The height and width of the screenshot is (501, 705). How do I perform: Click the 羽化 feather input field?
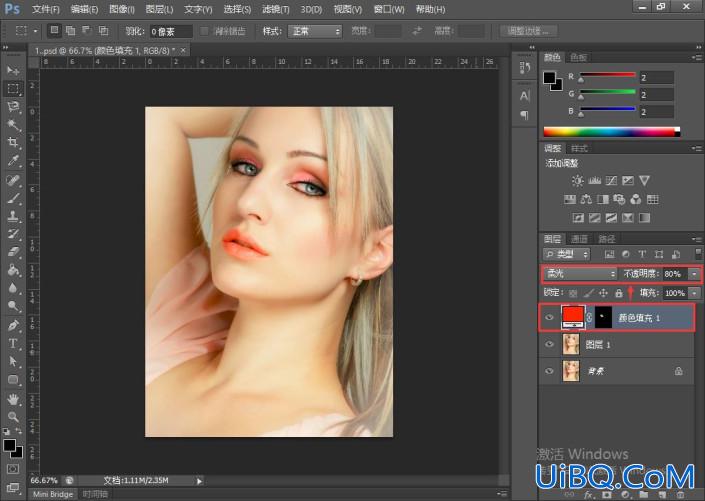click(171, 31)
